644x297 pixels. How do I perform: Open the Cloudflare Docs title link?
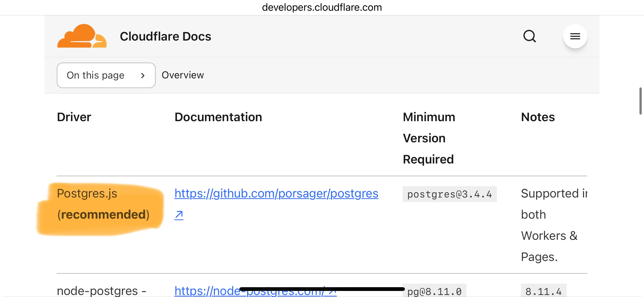click(165, 36)
